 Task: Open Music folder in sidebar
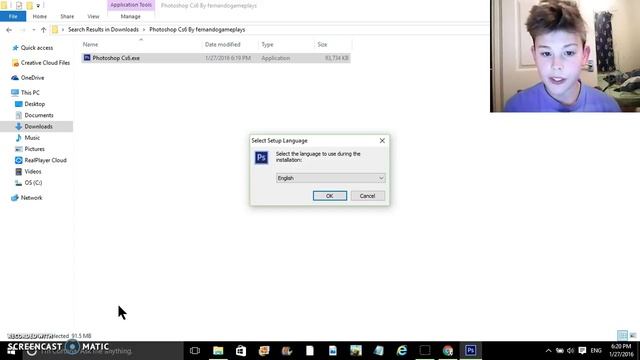tap(32, 138)
